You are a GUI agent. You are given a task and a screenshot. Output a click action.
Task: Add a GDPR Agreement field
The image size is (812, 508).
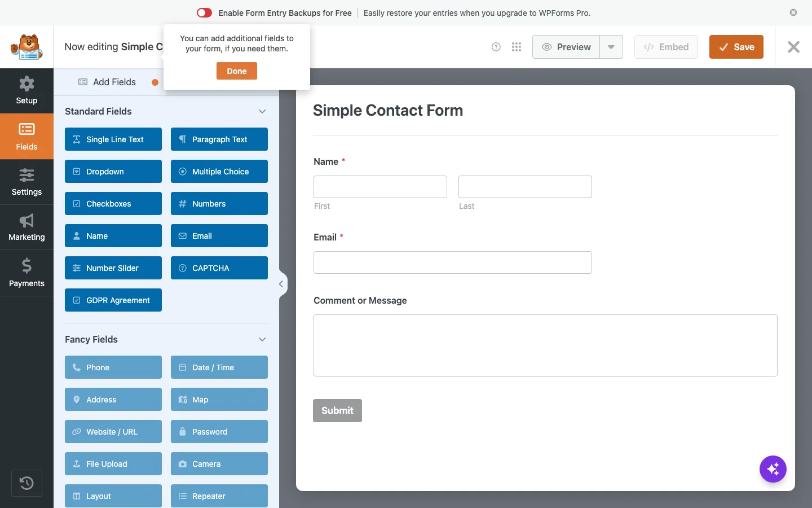113,300
